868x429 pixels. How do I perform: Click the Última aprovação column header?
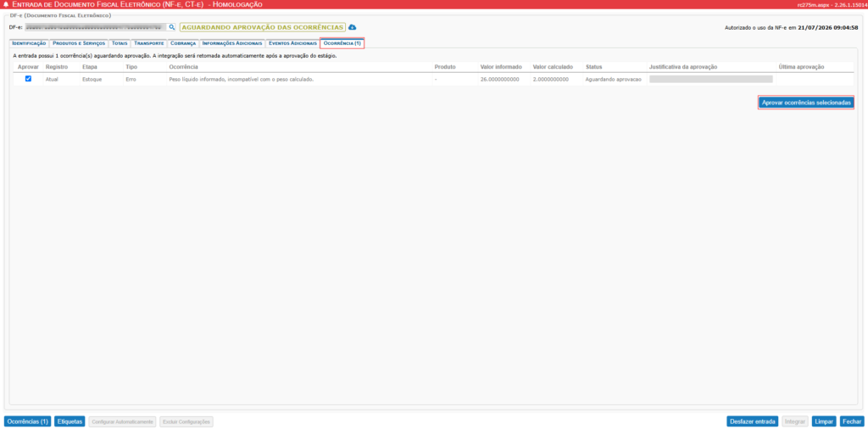[x=801, y=67]
